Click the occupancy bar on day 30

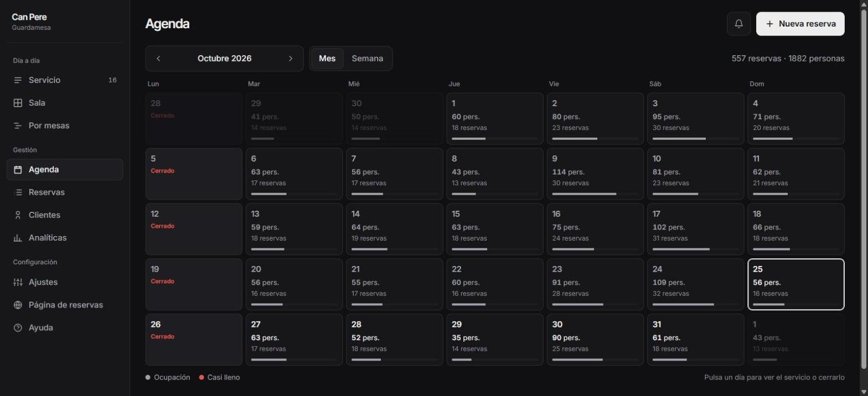[595, 359]
